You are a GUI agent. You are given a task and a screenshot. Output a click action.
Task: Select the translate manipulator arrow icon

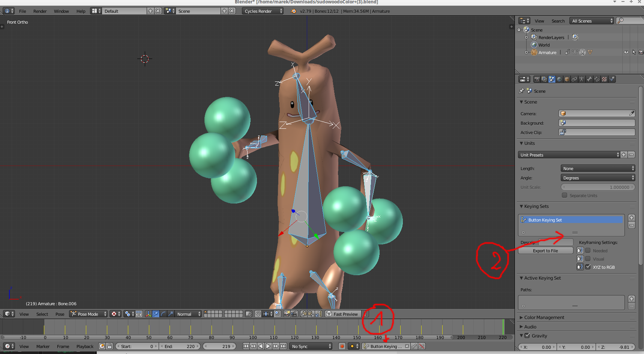[x=156, y=314]
